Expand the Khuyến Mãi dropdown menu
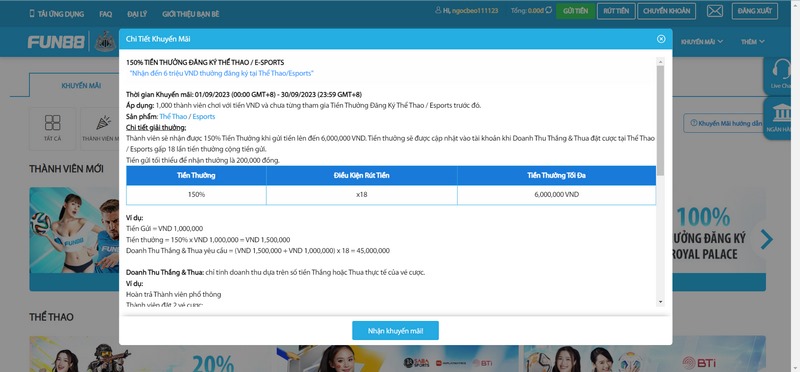Image resolution: width=800 pixels, height=372 pixels. (x=702, y=42)
